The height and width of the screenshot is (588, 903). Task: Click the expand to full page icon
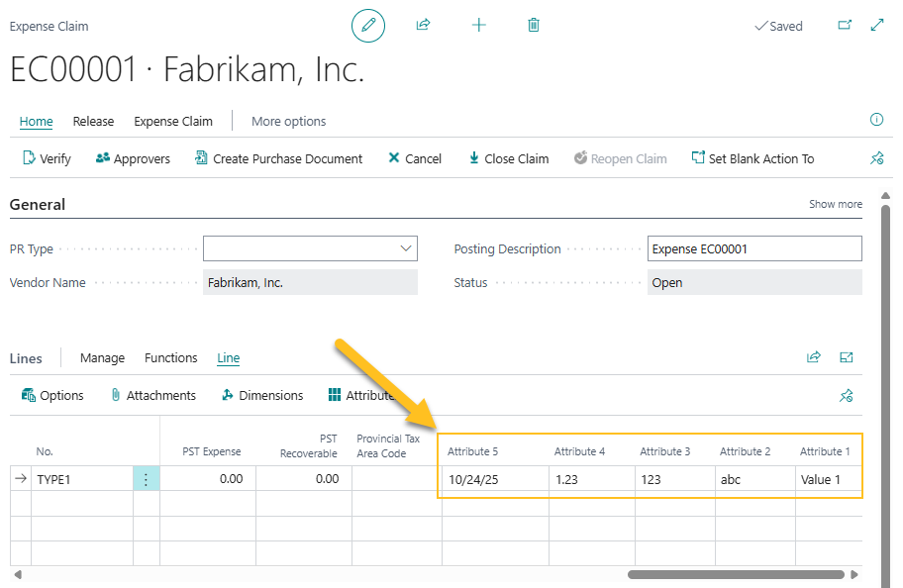click(875, 25)
